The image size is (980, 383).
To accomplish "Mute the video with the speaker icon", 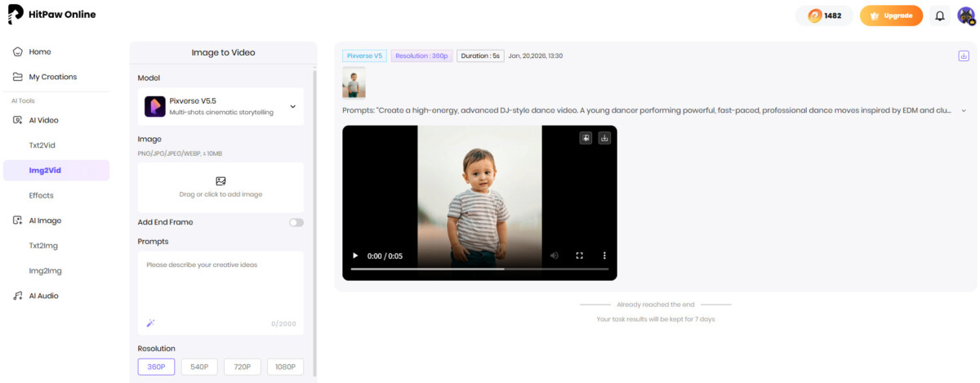I will point(555,256).
